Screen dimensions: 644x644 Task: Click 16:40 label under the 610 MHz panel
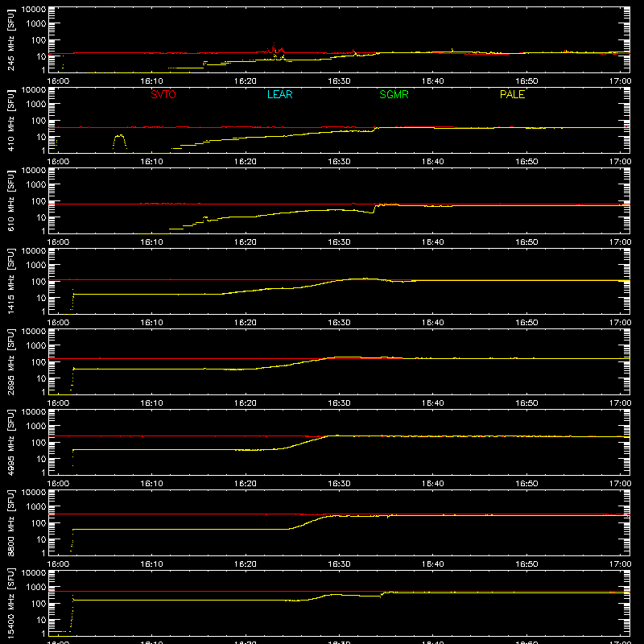433,242
